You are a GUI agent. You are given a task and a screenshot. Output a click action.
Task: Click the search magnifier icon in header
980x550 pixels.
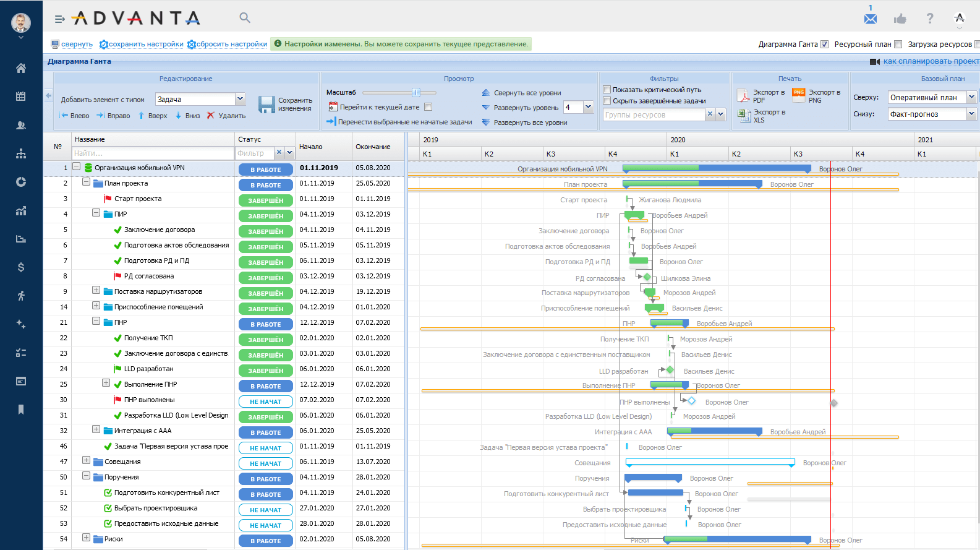tap(245, 18)
